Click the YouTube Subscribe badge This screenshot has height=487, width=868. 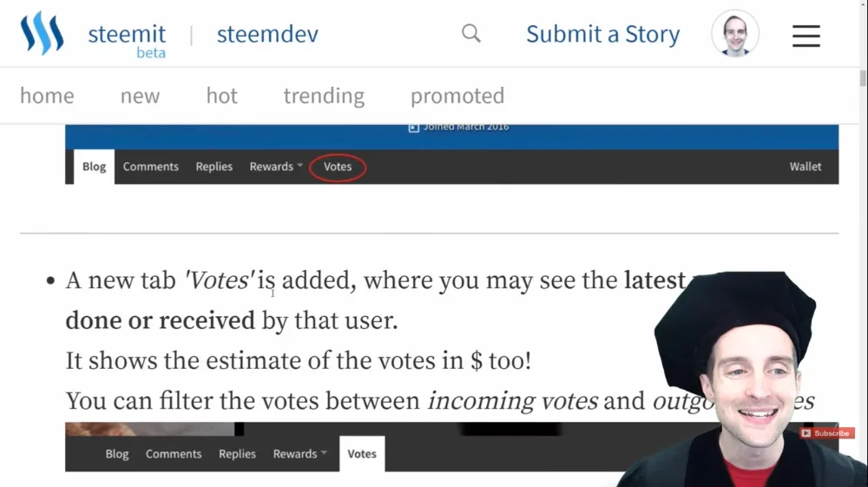tap(826, 433)
